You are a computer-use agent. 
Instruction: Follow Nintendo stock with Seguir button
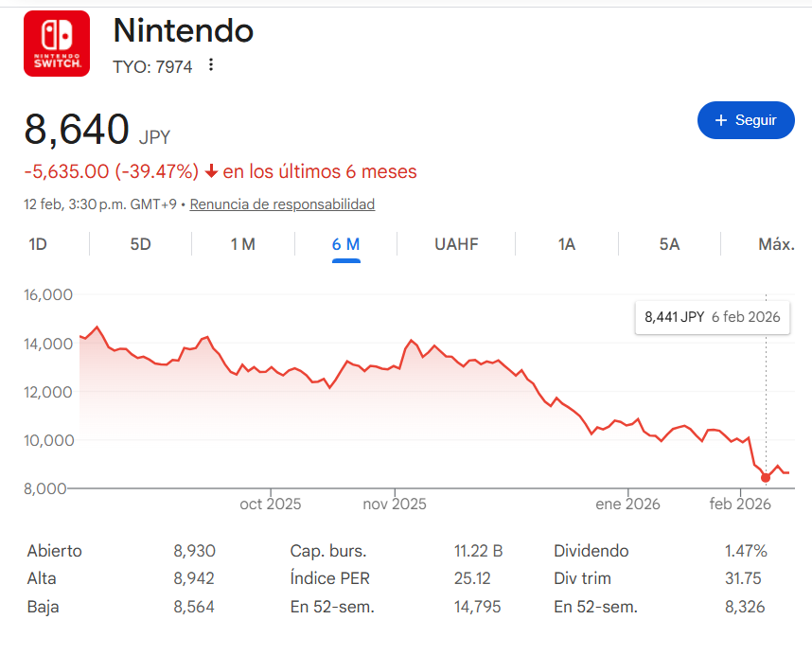(x=746, y=120)
